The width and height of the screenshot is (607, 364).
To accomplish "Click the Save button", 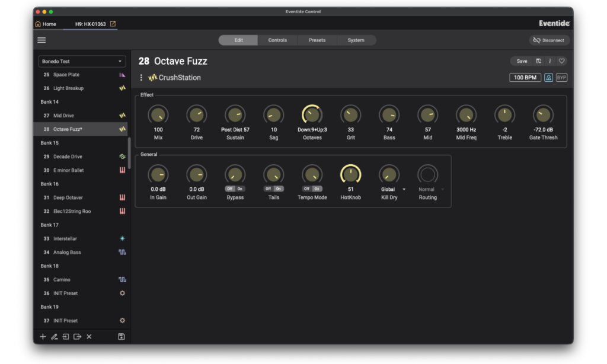I will click(522, 61).
